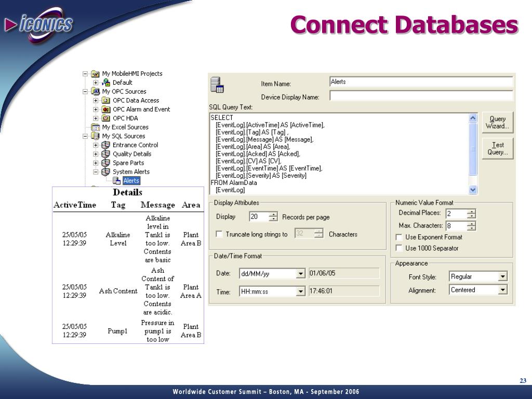Click the Quality Details source icon

tap(106, 154)
